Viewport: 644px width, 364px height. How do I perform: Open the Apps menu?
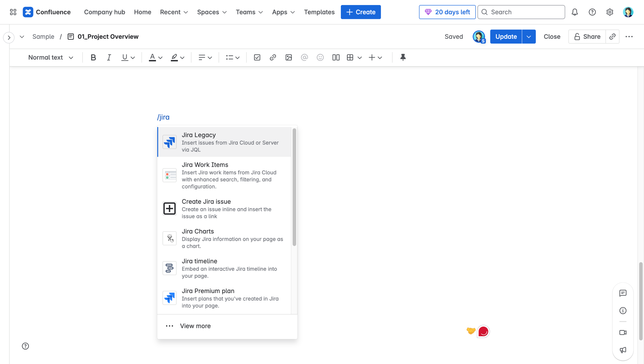283,12
